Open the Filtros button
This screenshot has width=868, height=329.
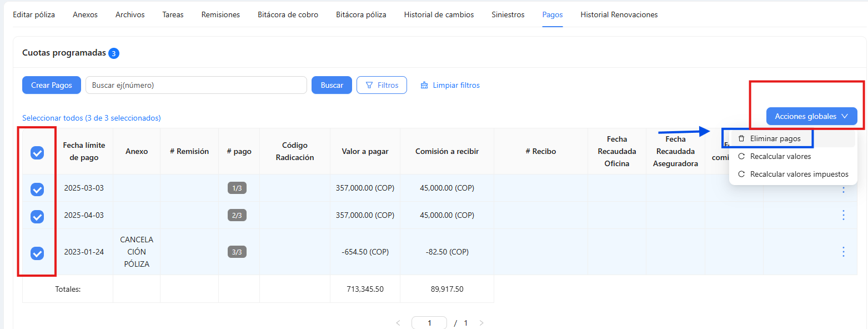tap(382, 85)
